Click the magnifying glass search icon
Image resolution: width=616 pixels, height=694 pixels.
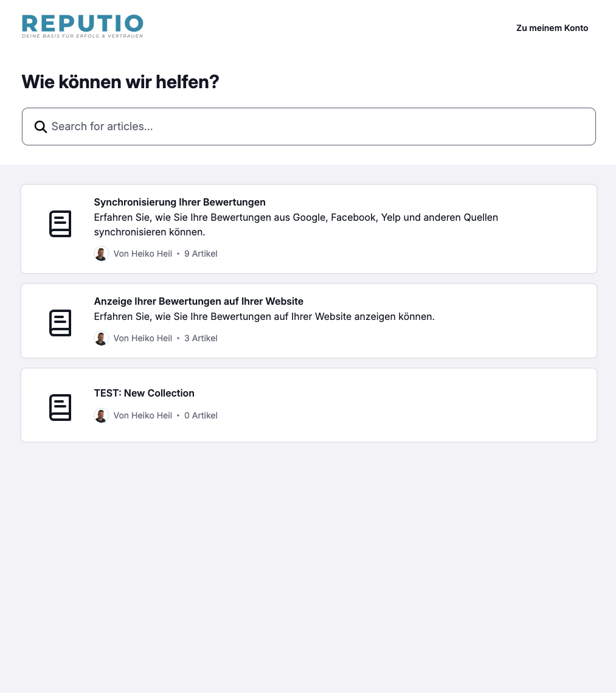[x=41, y=127]
